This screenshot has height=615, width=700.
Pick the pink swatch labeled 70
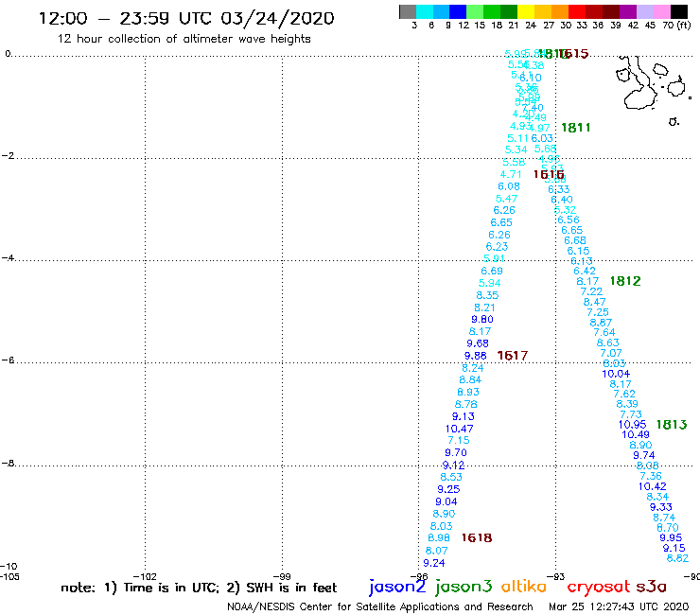(x=661, y=11)
